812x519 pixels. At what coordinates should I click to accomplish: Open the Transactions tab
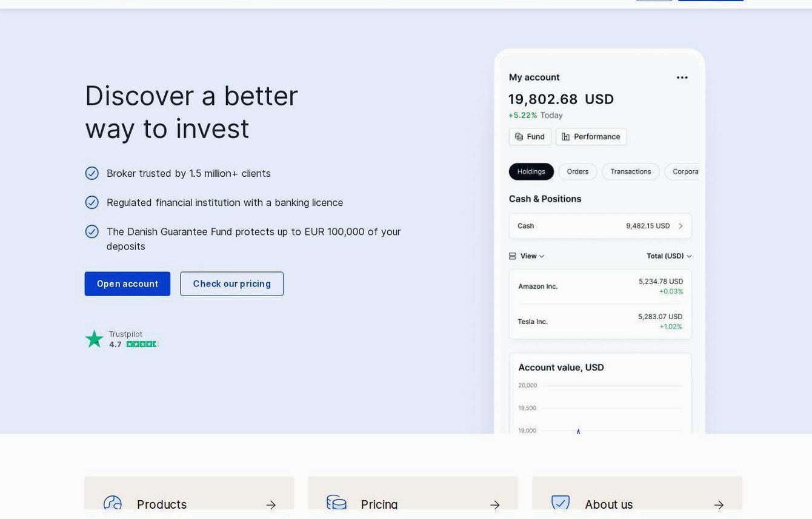[630, 171]
